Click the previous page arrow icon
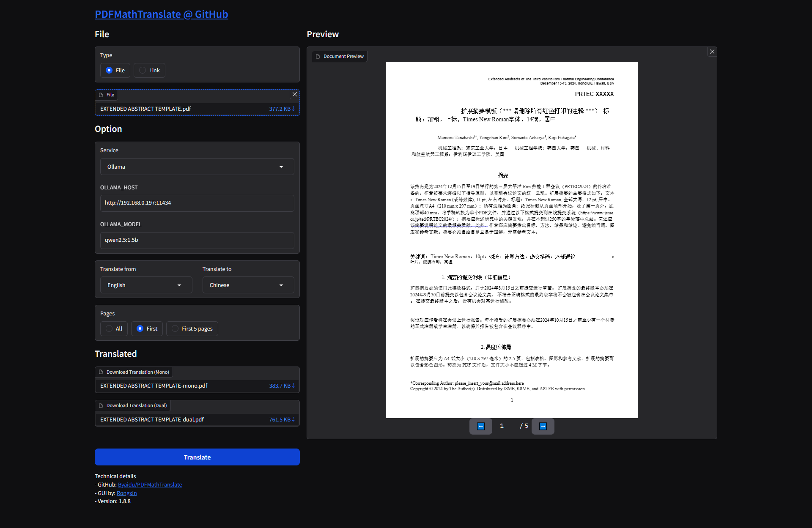 (480, 426)
